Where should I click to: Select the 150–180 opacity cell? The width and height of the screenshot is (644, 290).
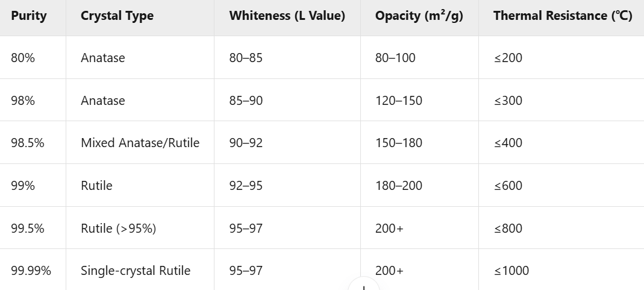pyautogui.click(x=398, y=143)
